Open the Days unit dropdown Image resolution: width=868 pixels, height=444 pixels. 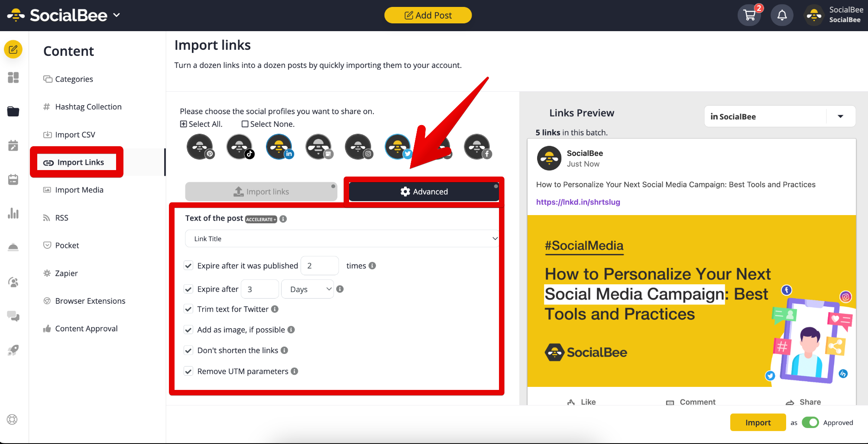pos(308,289)
